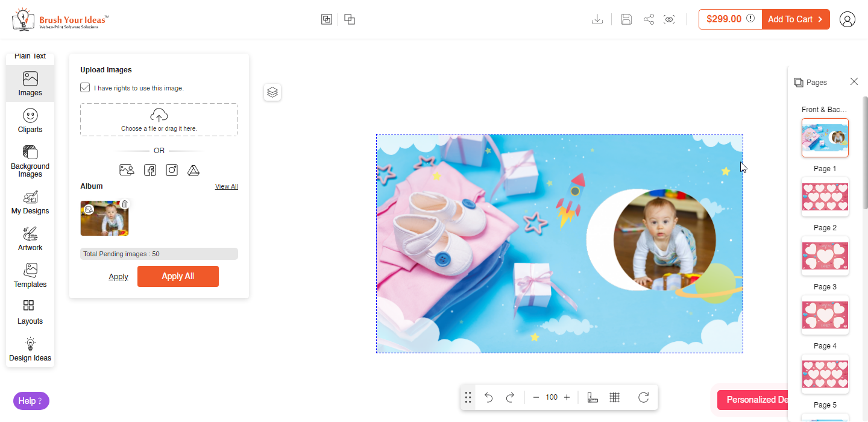Share the design

[x=649, y=19]
